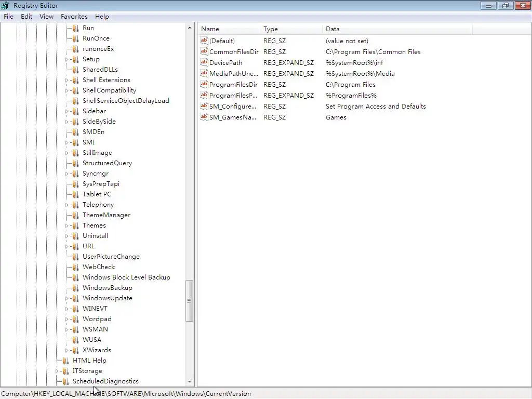Expand the Uninstall key
The image size is (532, 399).
click(66, 236)
